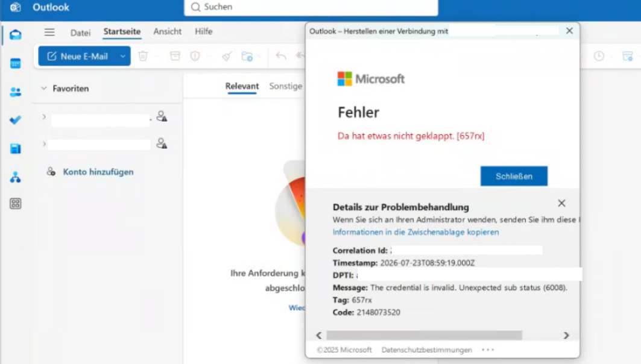Click Konto hinzufügen

pyautogui.click(x=98, y=172)
